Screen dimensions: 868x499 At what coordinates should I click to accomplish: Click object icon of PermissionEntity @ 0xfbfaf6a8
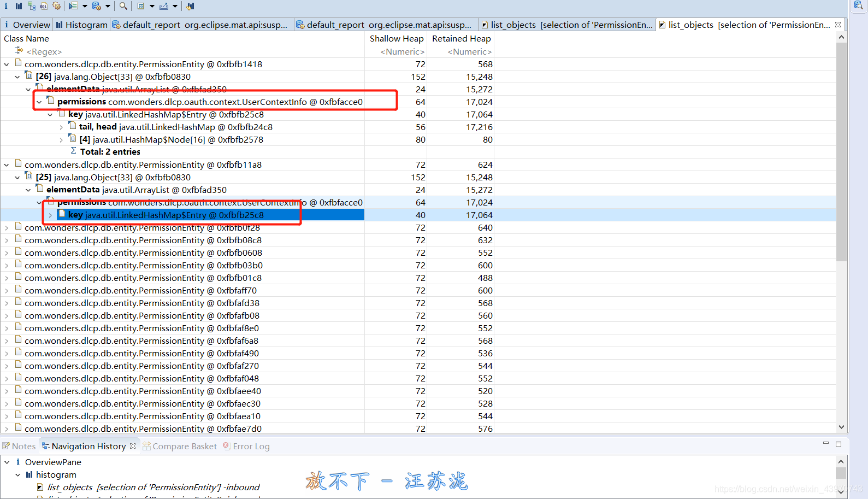tap(18, 339)
